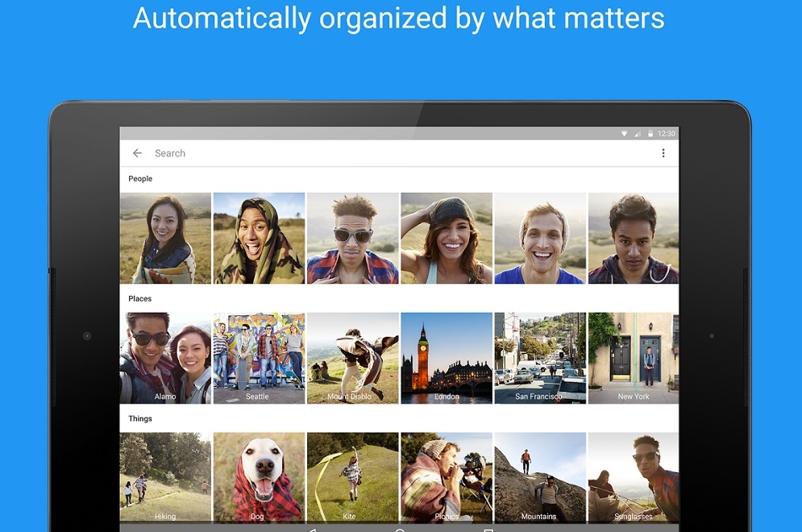The image size is (802, 532).
Task: Open the Alamo place thumbnail
Action: [165, 358]
